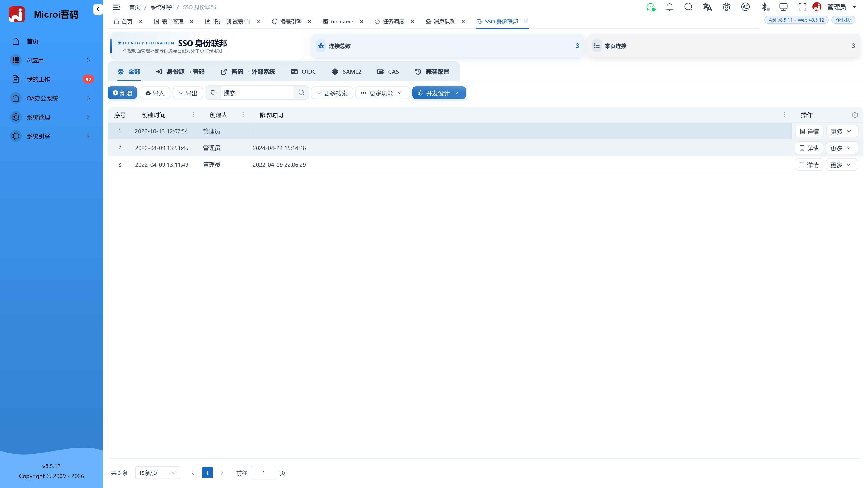This screenshot has height=488, width=868.
Task: Click the global search magnifier icon
Action: point(688,7)
